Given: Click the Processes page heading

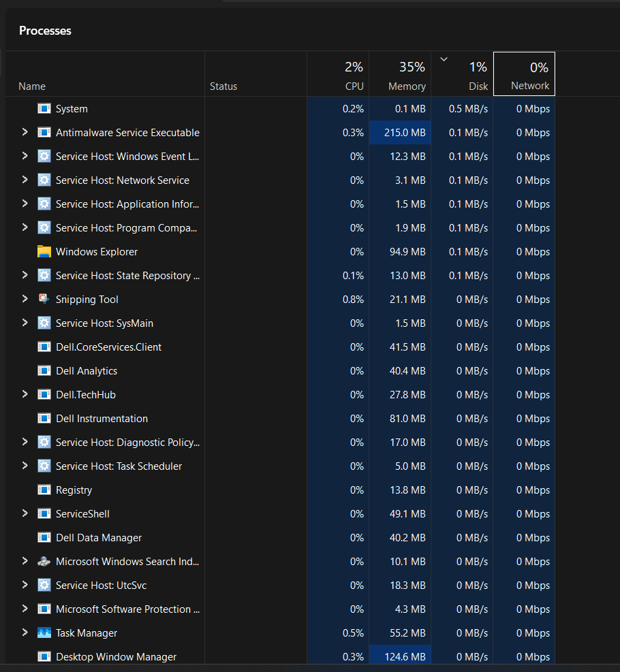Looking at the screenshot, I should click(45, 31).
